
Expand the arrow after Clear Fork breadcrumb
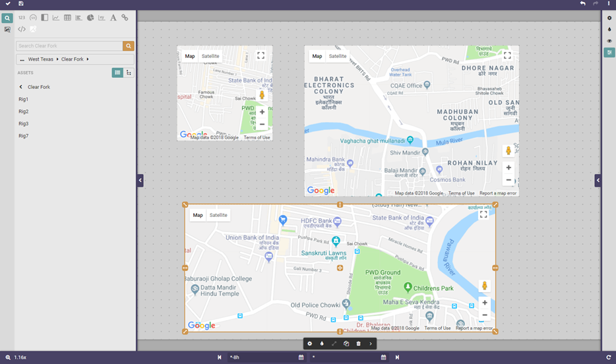tap(88, 59)
